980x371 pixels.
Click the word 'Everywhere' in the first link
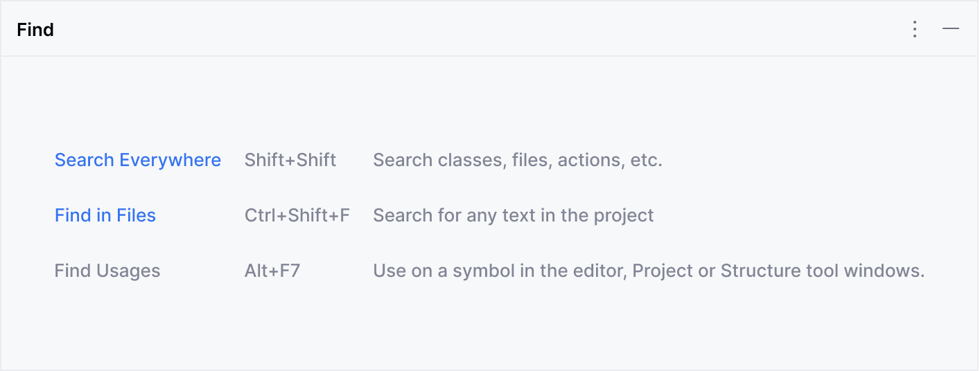tap(170, 160)
